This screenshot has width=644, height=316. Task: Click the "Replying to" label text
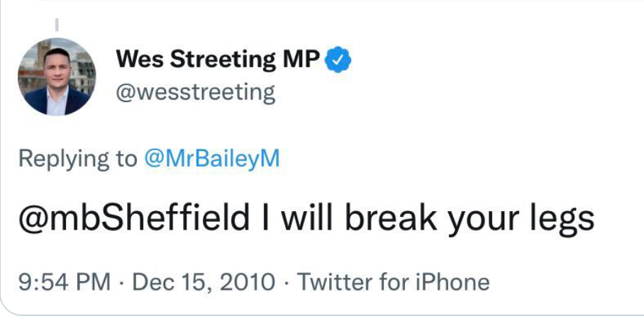[x=78, y=158]
